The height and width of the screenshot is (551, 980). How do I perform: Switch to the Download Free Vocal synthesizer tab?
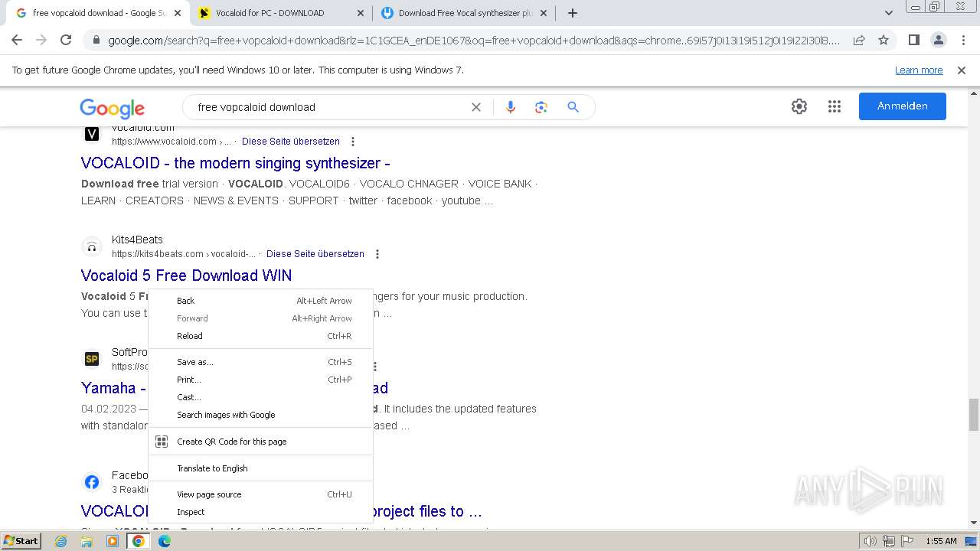point(464,13)
